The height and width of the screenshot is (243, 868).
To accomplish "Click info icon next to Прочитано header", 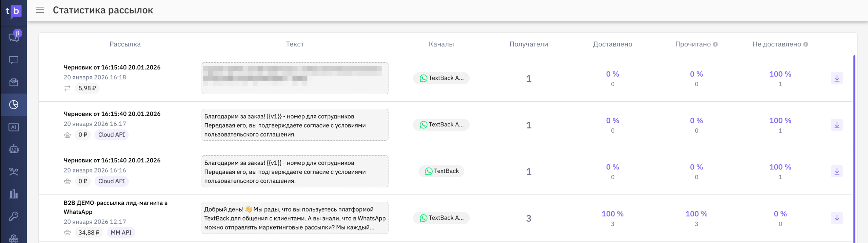I will point(715,44).
